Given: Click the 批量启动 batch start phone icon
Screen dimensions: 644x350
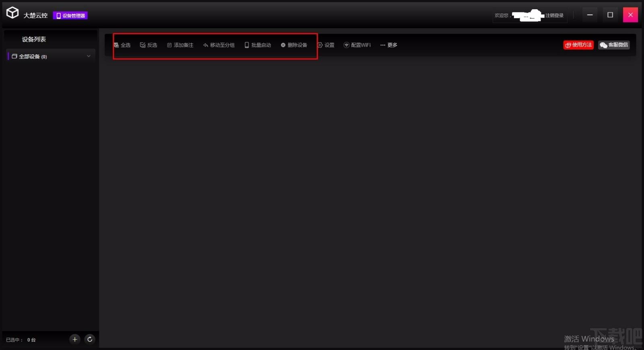Looking at the screenshot, I should 247,45.
